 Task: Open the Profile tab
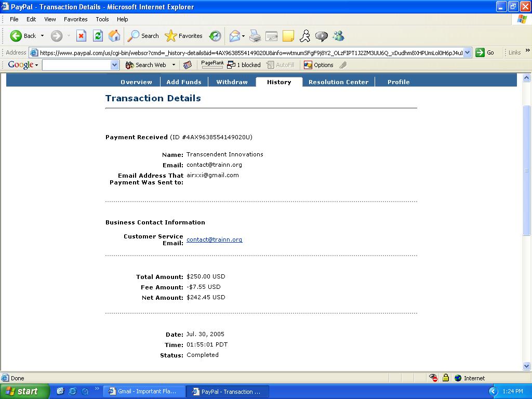tap(398, 82)
